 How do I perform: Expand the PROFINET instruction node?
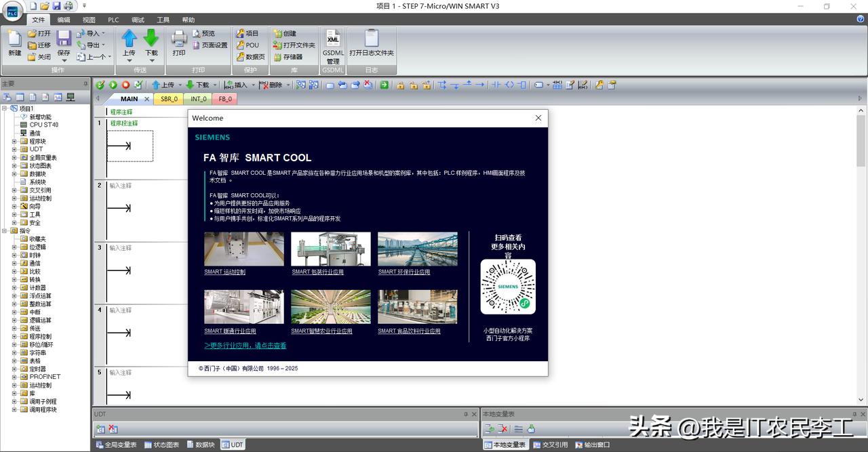point(14,377)
